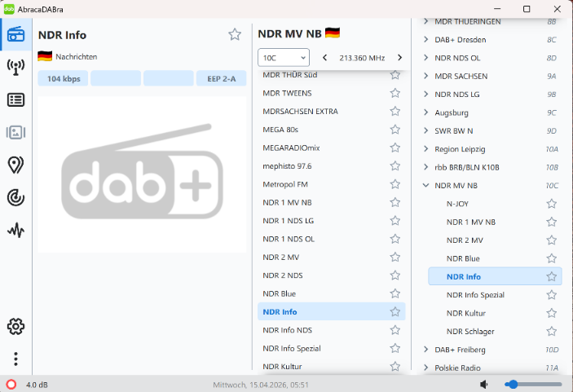Image resolution: width=573 pixels, height=392 pixels.
Task: Open the scanning tool spiral icon
Action: point(15,197)
